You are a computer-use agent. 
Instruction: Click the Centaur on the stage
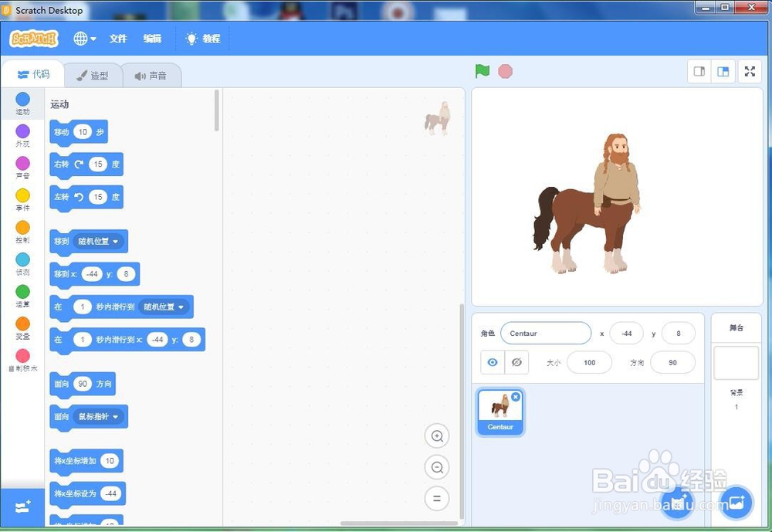(x=588, y=203)
